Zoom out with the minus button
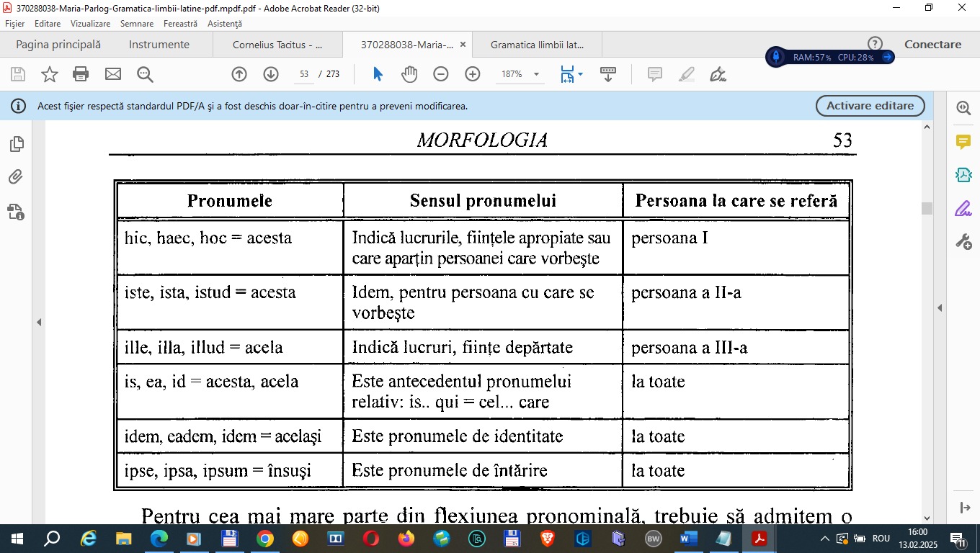Screen dimensions: 980x553 click(441, 74)
